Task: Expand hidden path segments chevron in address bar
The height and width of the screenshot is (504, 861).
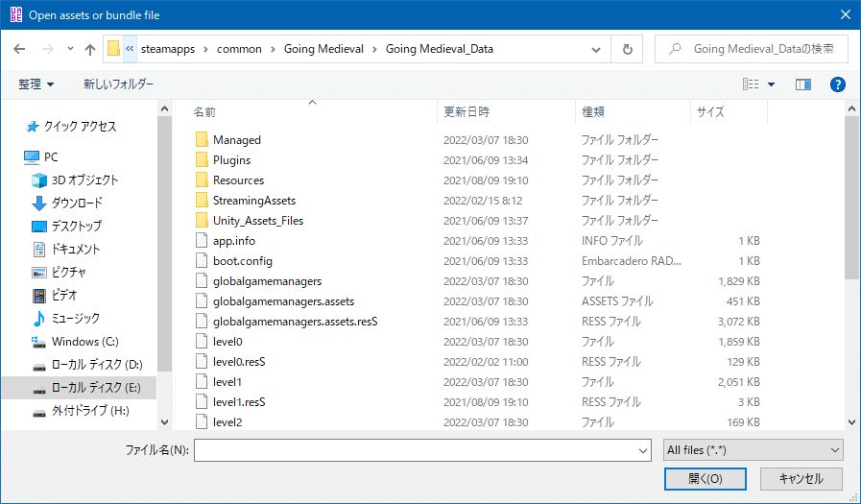Action: pyautogui.click(x=130, y=49)
